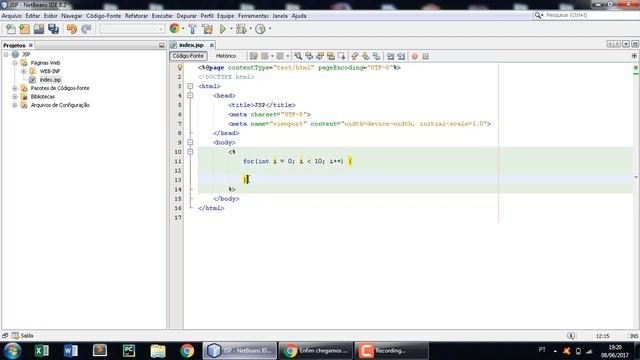Click the Stop Macro Recording icon

pos(425,56)
